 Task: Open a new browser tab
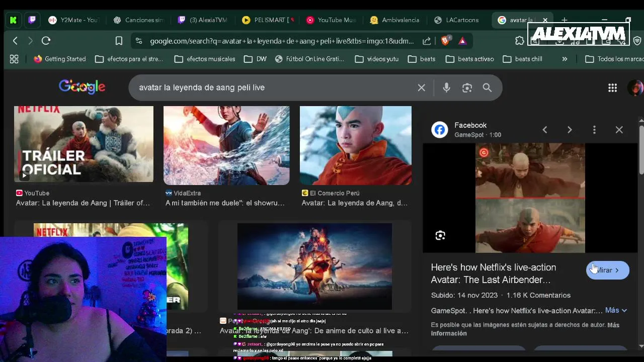click(x=565, y=20)
